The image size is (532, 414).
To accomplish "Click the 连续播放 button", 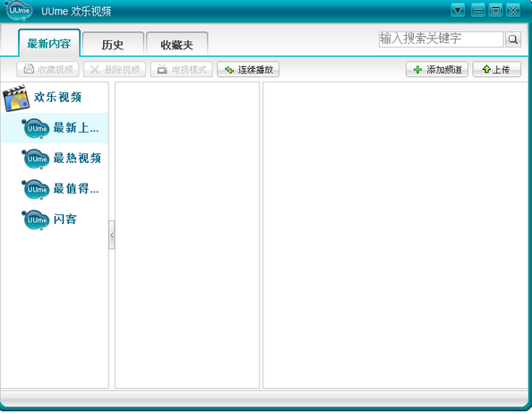I will [x=248, y=70].
